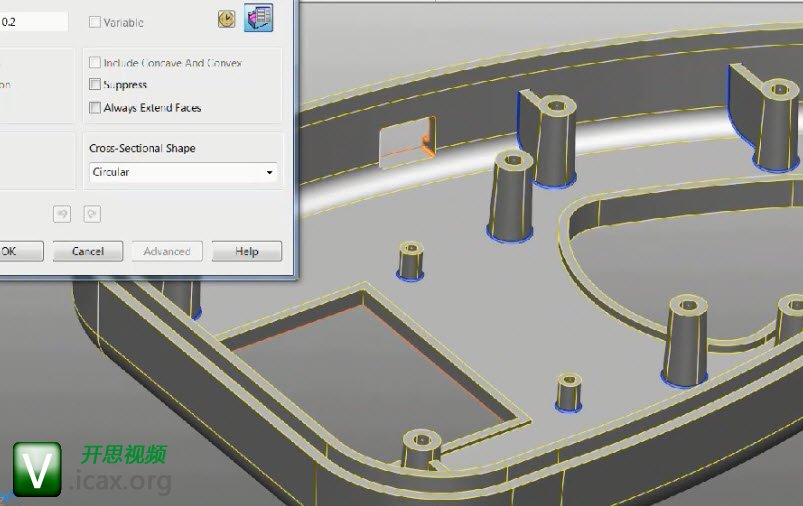Screen dimensions: 803x506
Task: Click the OK button
Action: tap(20, 251)
